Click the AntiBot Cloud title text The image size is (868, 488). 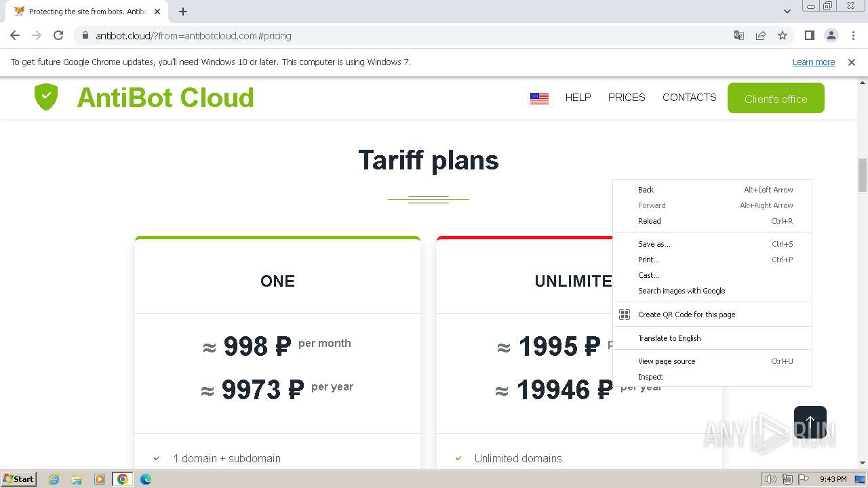click(x=165, y=98)
